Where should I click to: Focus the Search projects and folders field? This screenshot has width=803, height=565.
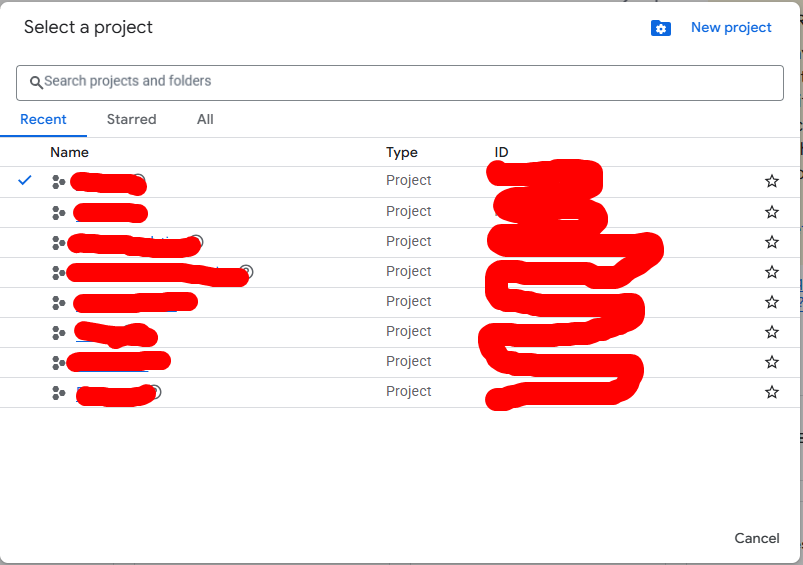(400, 82)
